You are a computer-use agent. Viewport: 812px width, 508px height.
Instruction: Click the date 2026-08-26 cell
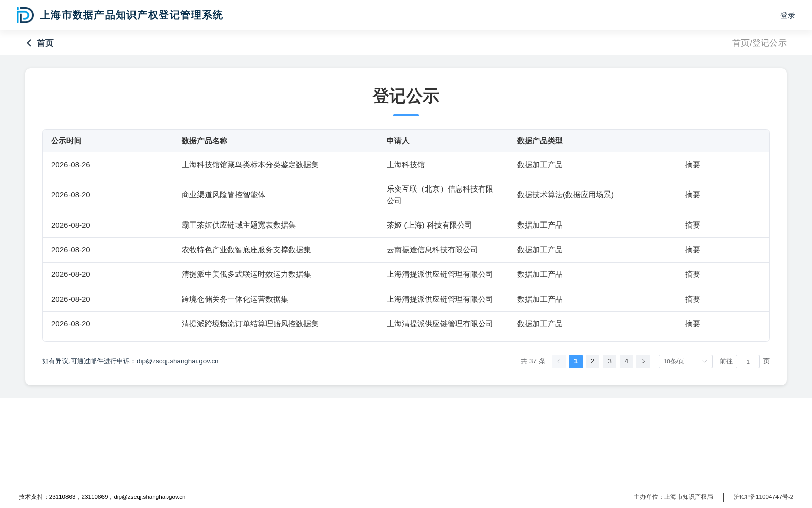(x=71, y=165)
